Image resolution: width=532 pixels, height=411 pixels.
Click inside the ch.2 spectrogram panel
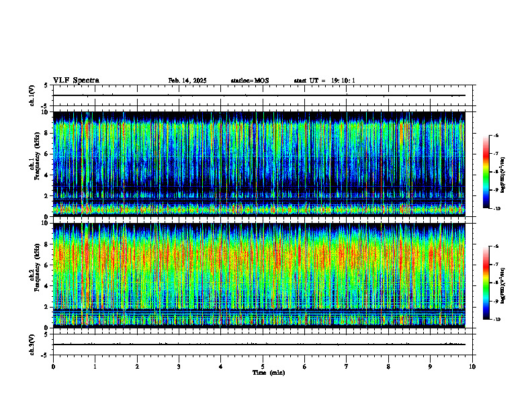259,275
